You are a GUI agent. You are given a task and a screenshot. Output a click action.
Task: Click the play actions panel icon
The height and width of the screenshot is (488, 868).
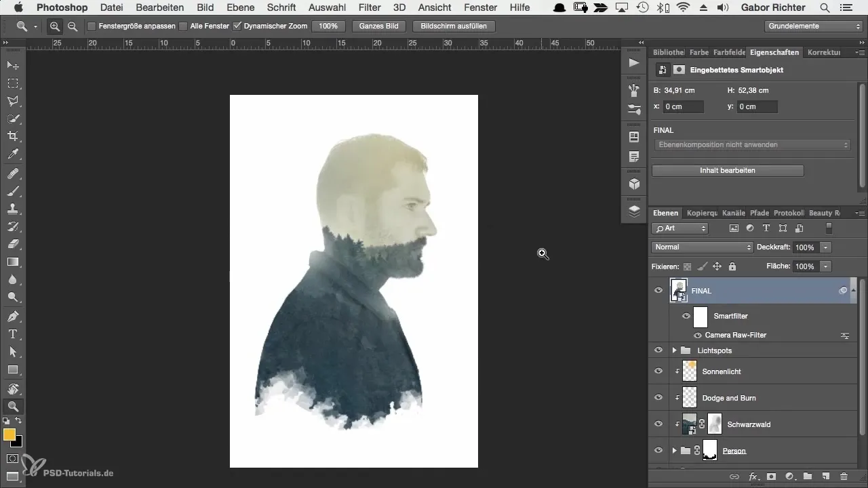click(x=634, y=63)
